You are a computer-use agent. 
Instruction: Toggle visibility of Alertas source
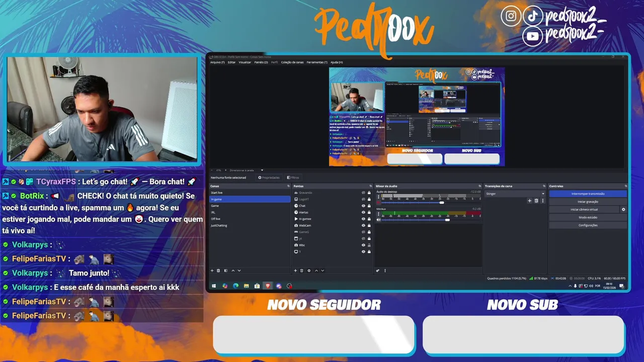pyautogui.click(x=363, y=212)
